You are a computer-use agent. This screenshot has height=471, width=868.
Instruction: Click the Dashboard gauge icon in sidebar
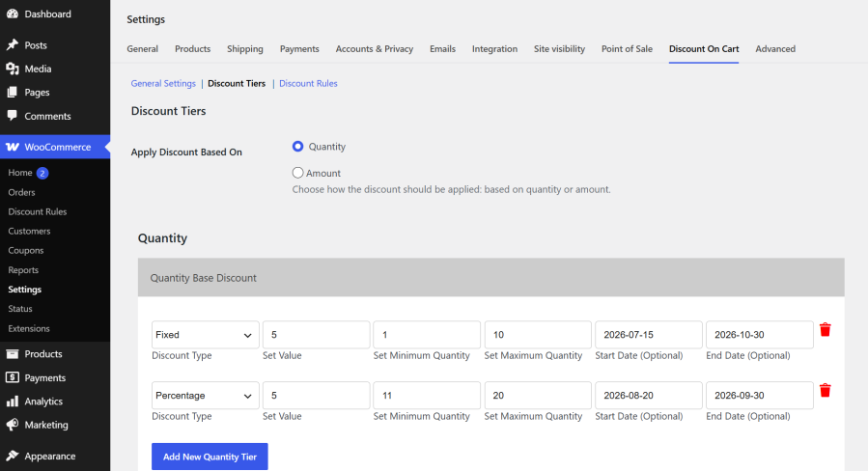tap(13, 14)
